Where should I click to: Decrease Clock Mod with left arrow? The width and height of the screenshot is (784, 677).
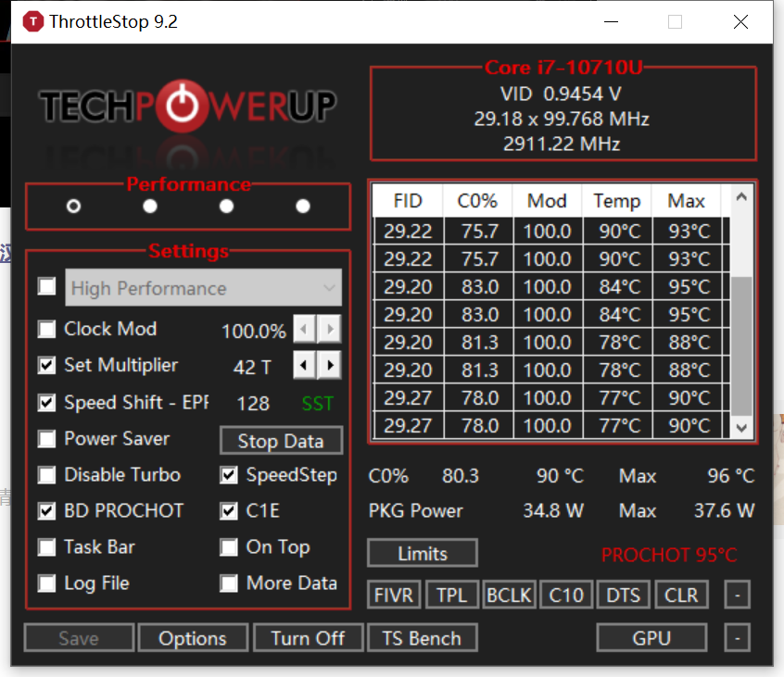point(304,330)
